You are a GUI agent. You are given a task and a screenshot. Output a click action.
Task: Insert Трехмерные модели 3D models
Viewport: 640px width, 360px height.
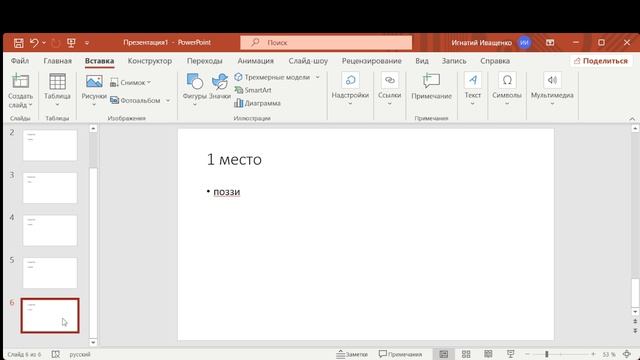[x=272, y=77]
